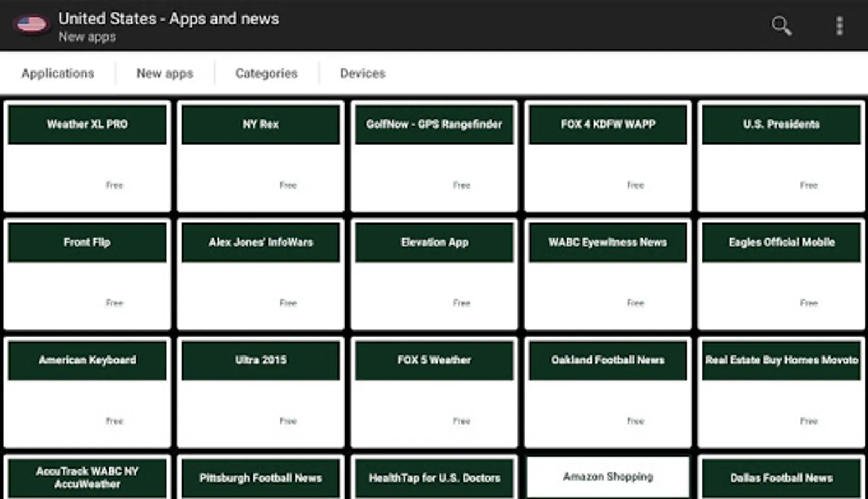Open the Ultra 2015 app card
Screen dimensions: 868x499
260,393
